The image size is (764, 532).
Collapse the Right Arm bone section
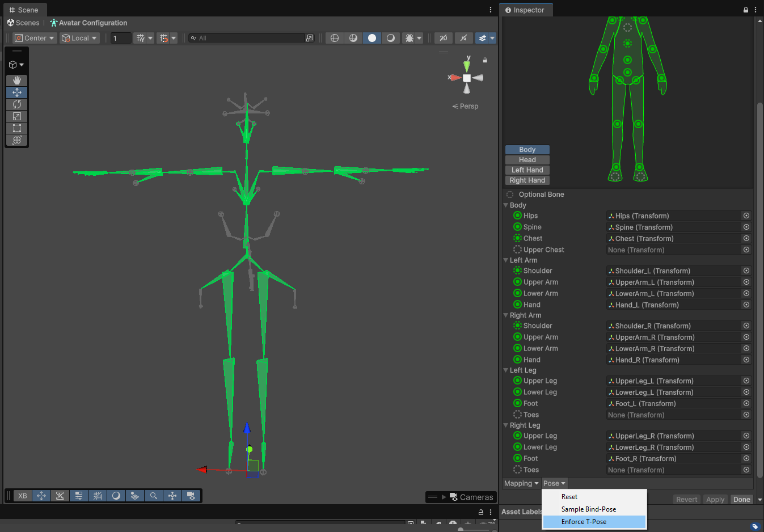click(505, 315)
